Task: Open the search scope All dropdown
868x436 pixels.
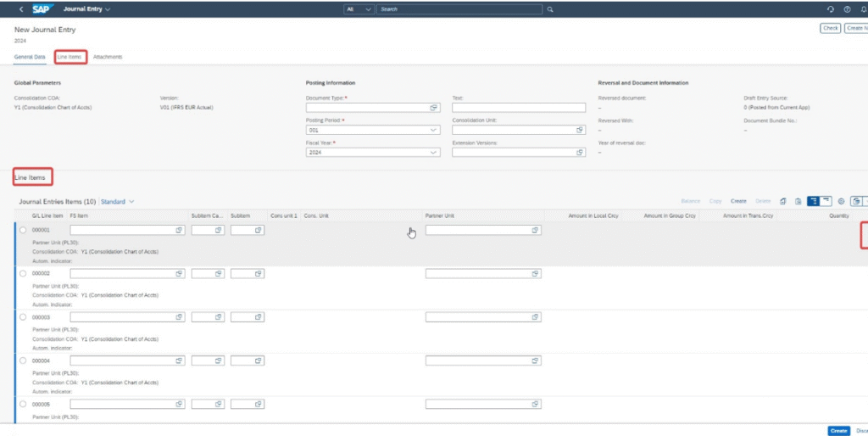Action: tap(359, 9)
